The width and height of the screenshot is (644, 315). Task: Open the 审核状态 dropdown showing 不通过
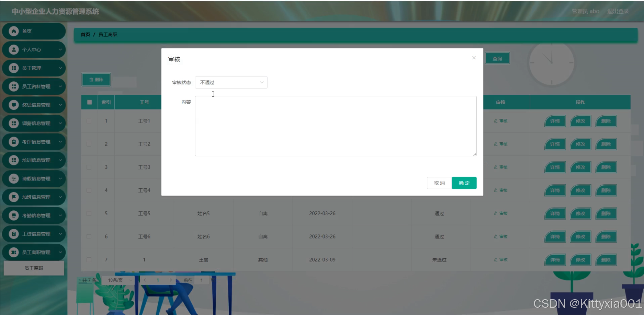point(231,82)
